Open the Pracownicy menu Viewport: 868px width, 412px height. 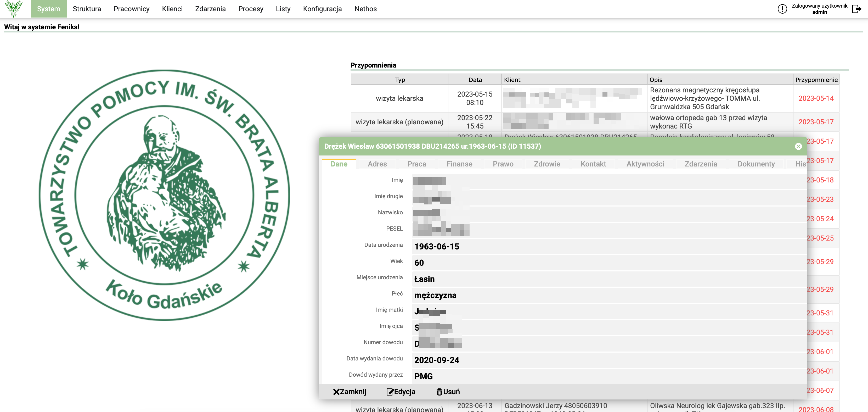pos(131,9)
